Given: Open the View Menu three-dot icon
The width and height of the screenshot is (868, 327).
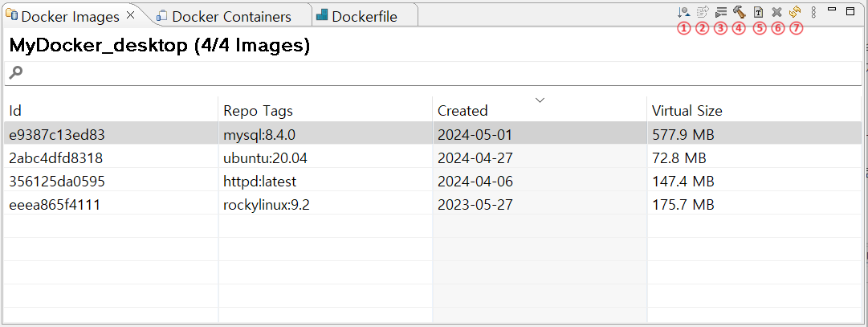Looking at the screenshot, I should coord(813,13).
